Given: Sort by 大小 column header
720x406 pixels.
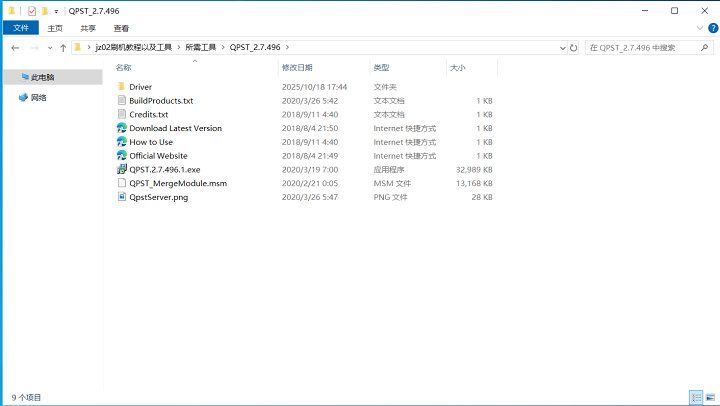Looking at the screenshot, I should coord(457,68).
